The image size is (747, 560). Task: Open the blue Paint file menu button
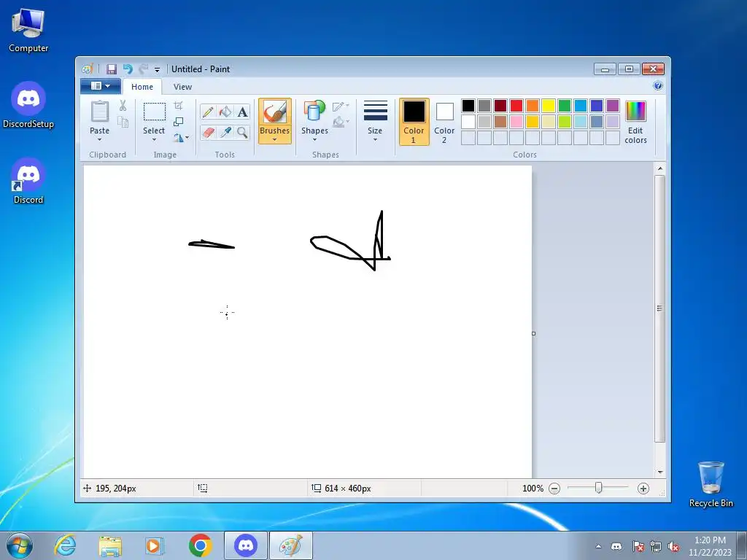pos(99,86)
